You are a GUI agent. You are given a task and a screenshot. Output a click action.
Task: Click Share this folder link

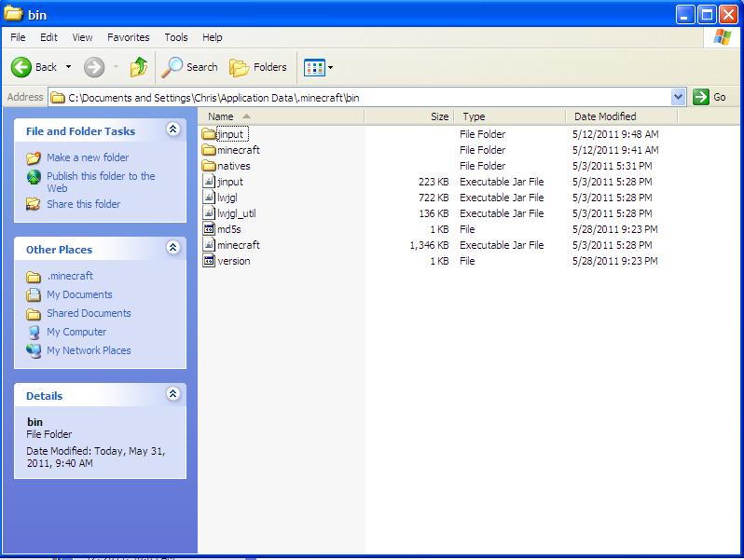84,204
